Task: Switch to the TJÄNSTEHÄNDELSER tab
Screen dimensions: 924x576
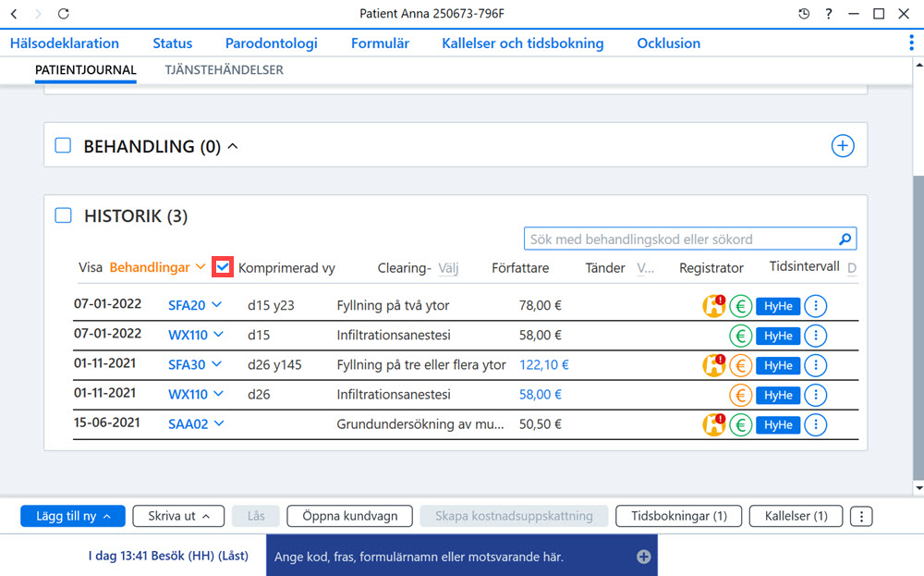Action: (x=224, y=69)
